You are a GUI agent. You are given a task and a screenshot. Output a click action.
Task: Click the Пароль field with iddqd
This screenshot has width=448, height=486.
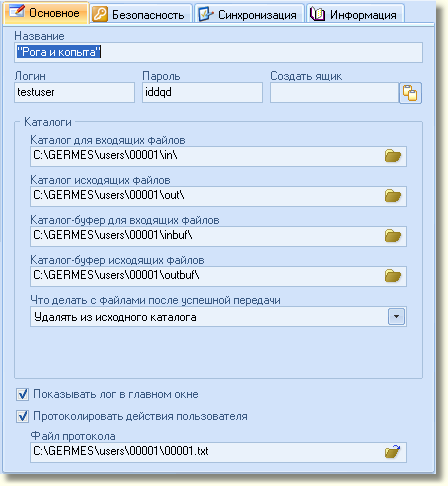click(202, 92)
